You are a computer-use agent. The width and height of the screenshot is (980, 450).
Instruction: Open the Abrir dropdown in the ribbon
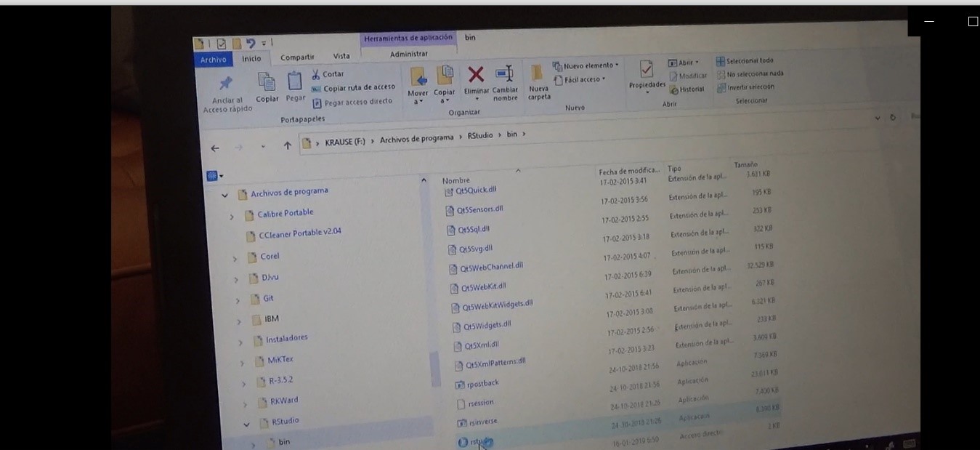pos(683,63)
